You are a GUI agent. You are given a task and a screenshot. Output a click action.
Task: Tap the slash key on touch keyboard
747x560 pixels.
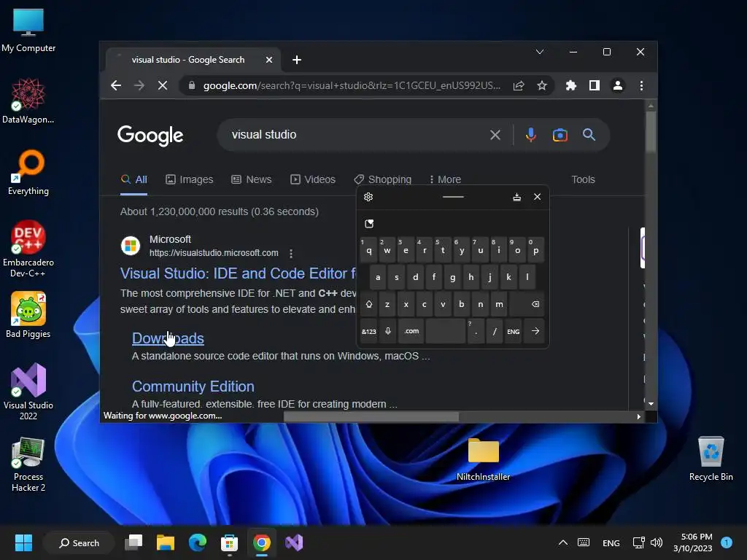click(x=495, y=332)
